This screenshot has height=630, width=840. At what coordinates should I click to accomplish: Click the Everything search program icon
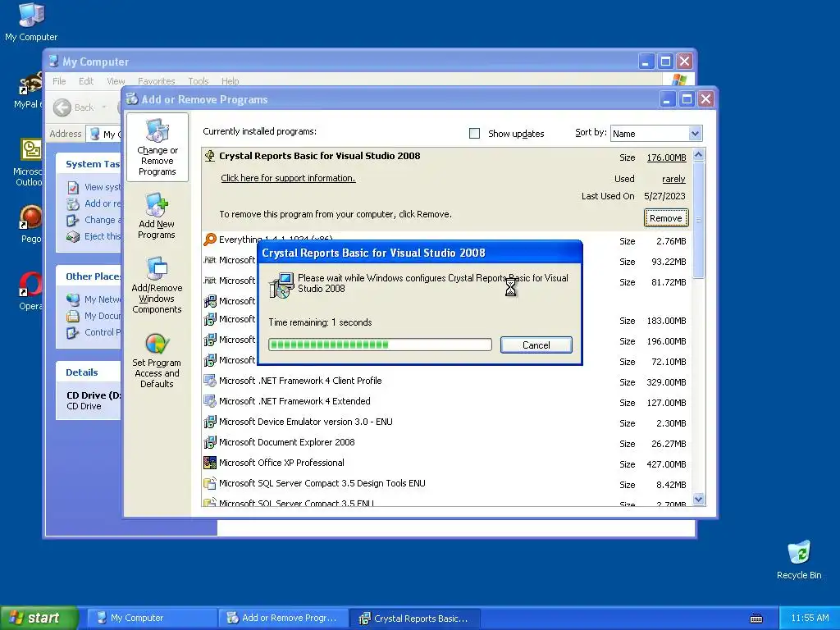point(210,240)
